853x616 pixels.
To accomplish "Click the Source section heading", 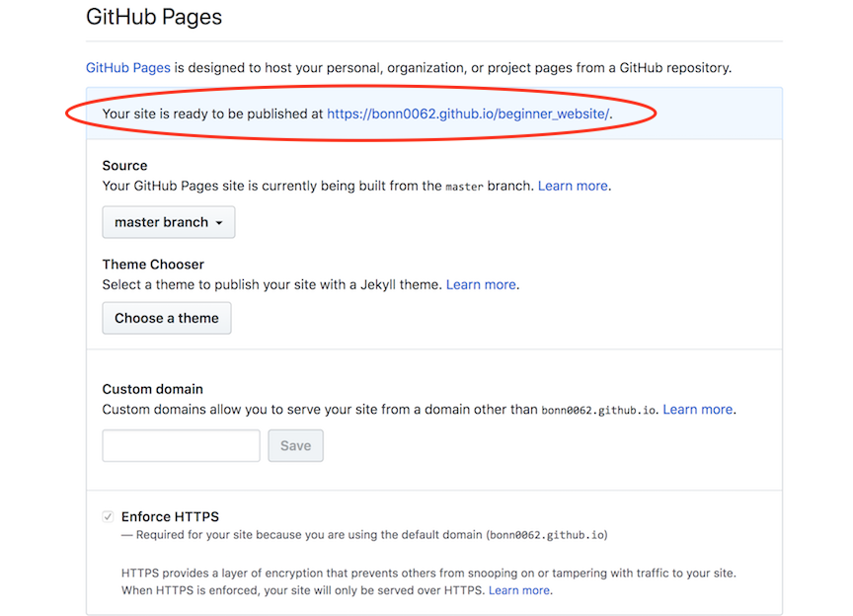I will point(124,166).
